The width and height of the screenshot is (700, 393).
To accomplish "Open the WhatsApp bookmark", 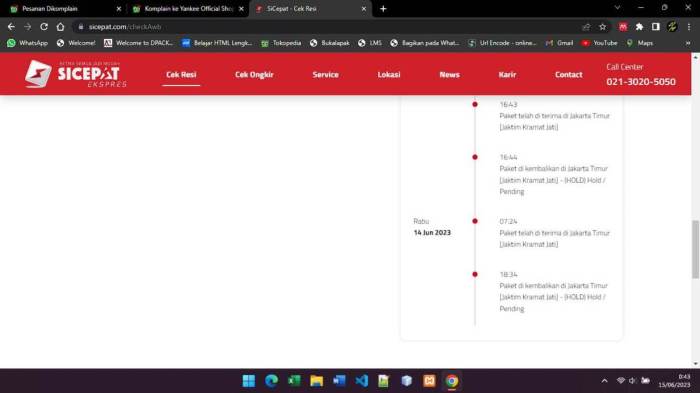I will pos(27,43).
